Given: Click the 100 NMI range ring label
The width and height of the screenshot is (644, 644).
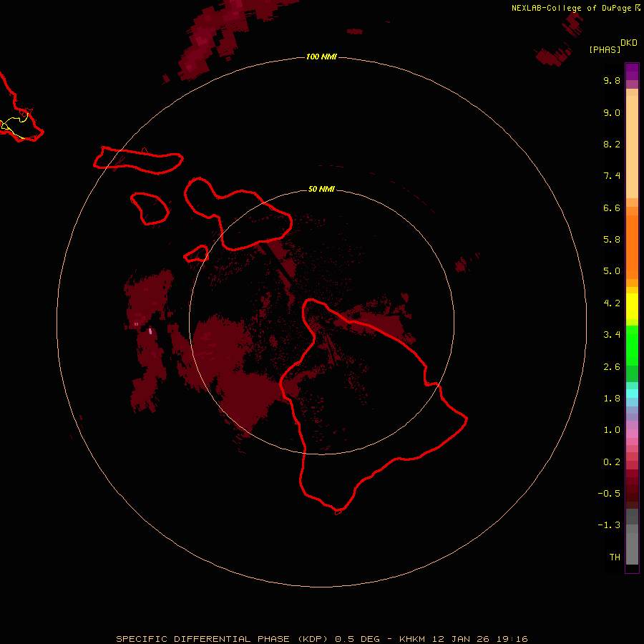Looking at the screenshot, I should 321,57.
